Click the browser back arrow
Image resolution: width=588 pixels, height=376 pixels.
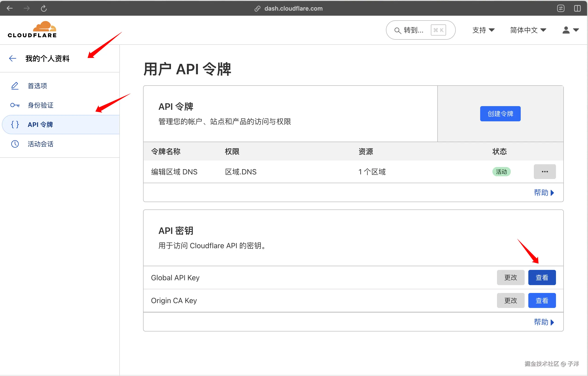pos(10,9)
